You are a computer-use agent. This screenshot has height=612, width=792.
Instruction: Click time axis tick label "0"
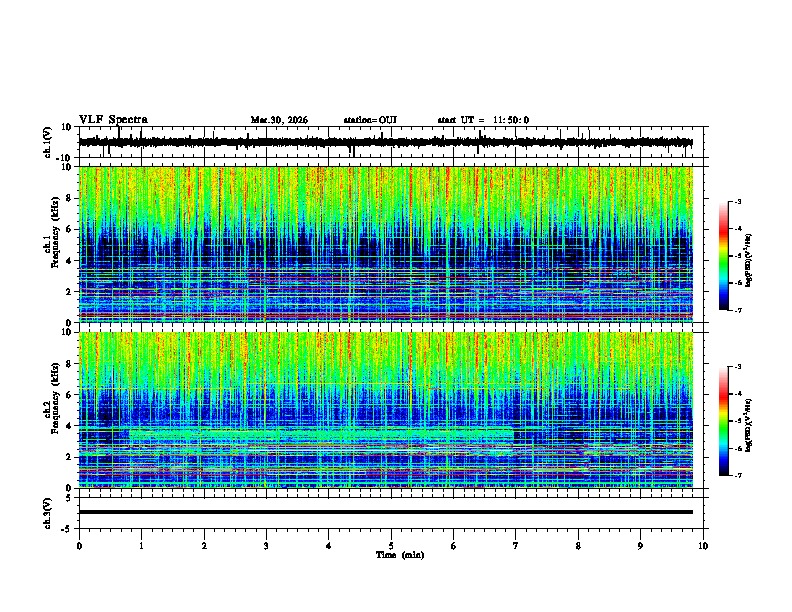[x=79, y=546]
